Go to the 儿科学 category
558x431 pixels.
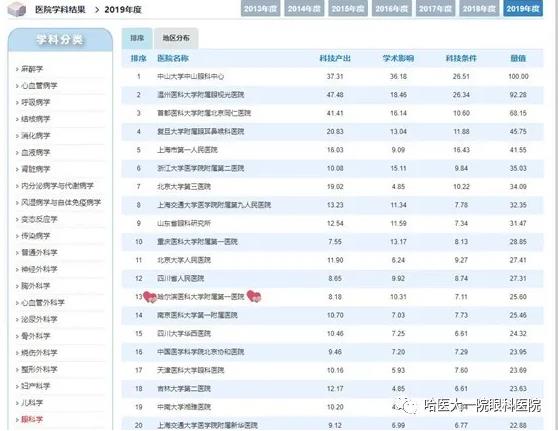32,403
